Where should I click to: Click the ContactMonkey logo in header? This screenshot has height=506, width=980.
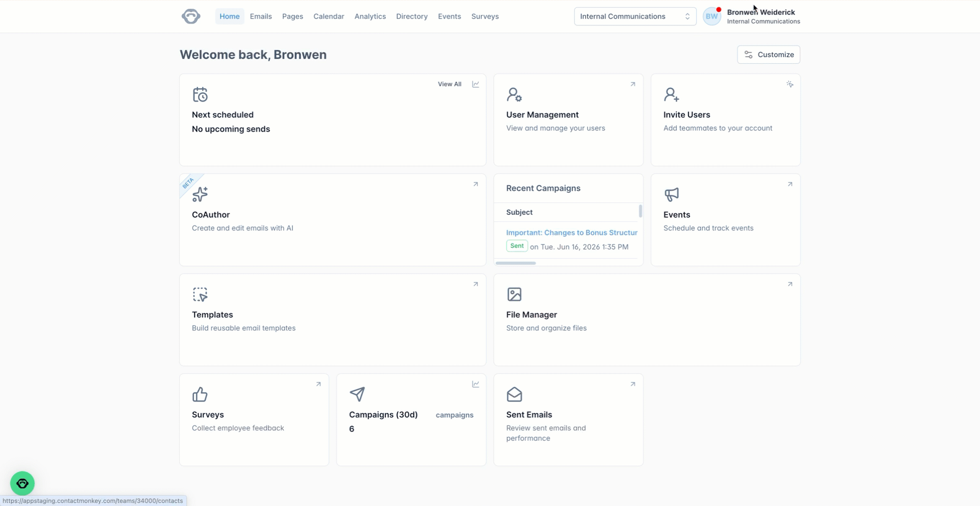[x=191, y=16]
